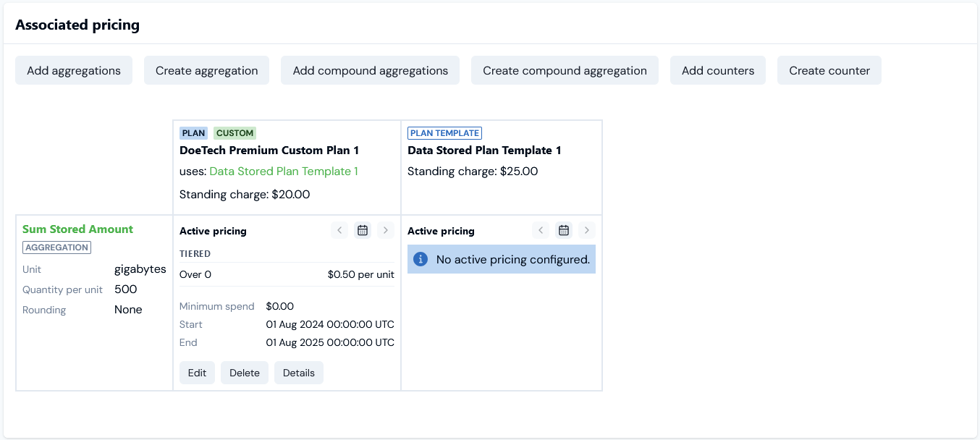Click the AGGREGATION badge
Viewport: 980px width, 440px height.
(x=56, y=247)
